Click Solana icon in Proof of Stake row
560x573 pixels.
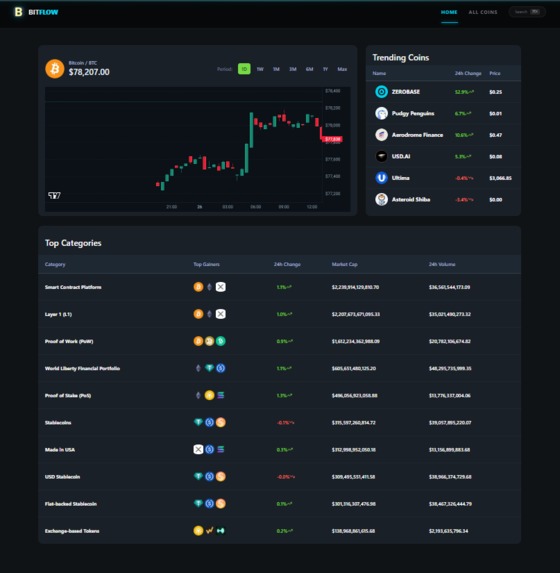pyautogui.click(x=220, y=395)
